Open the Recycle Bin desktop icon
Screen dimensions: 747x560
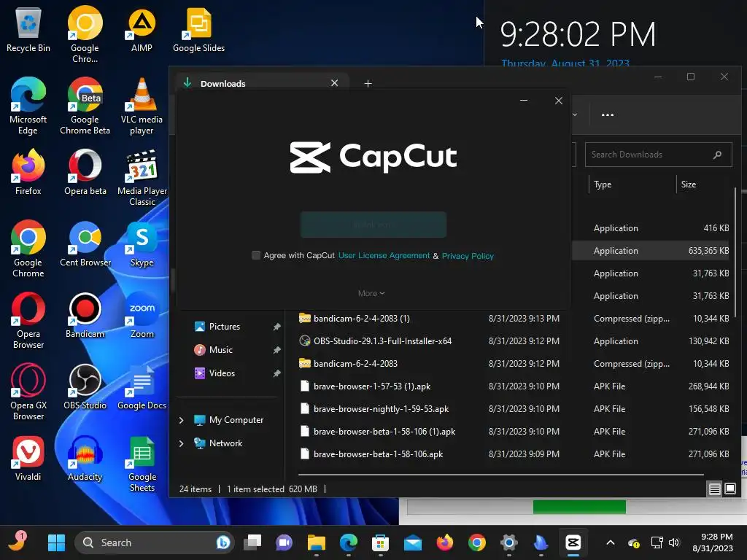pos(28,29)
